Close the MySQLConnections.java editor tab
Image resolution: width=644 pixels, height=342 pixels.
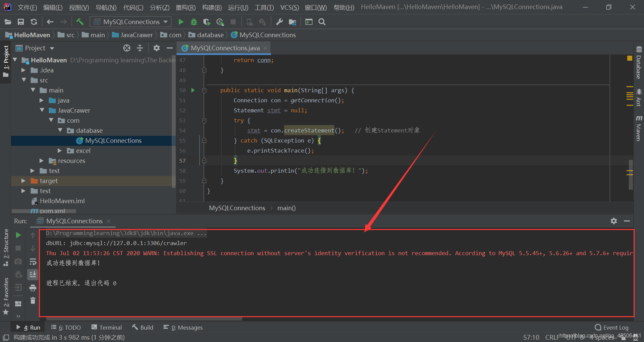tap(265, 48)
